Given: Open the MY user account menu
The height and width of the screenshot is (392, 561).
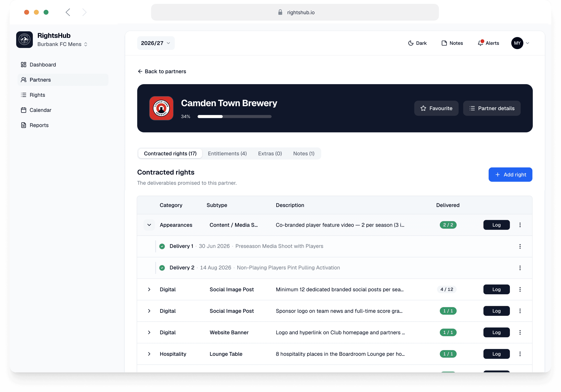Looking at the screenshot, I should 520,43.
